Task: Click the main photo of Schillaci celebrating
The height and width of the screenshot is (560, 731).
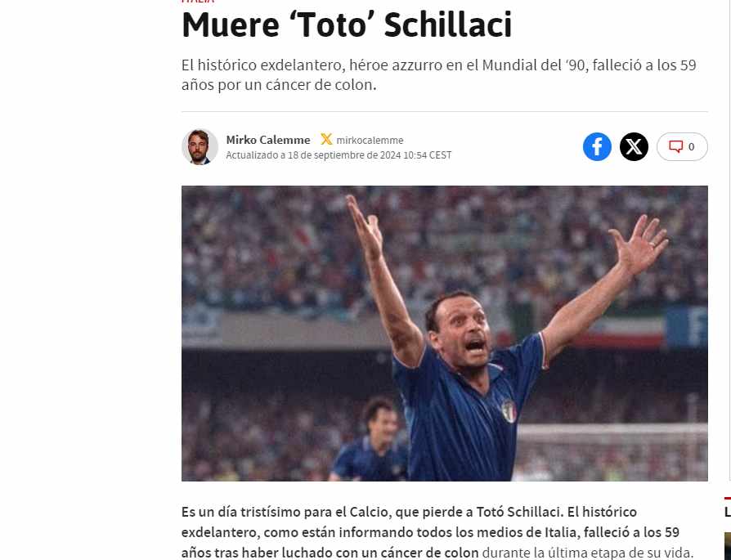Action: coord(444,334)
